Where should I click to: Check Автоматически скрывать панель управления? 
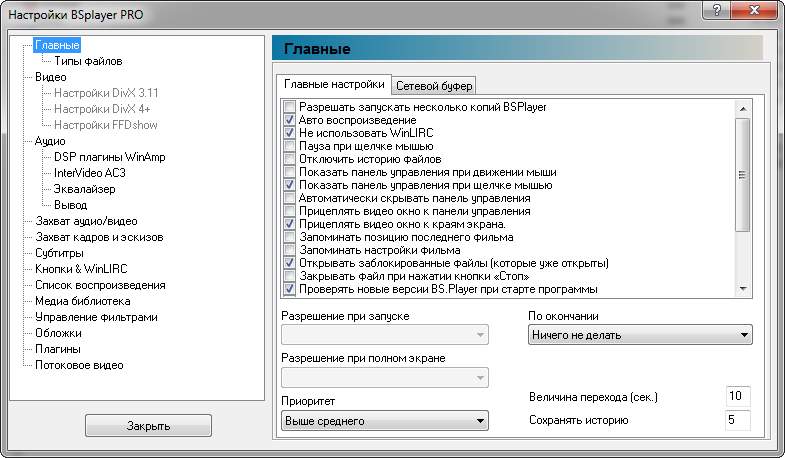pyautogui.click(x=289, y=198)
